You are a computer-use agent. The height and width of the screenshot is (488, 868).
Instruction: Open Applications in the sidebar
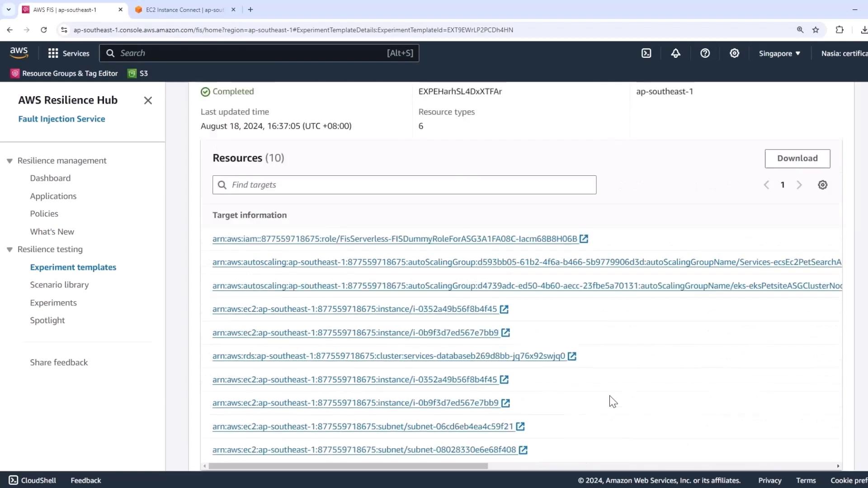click(53, 196)
